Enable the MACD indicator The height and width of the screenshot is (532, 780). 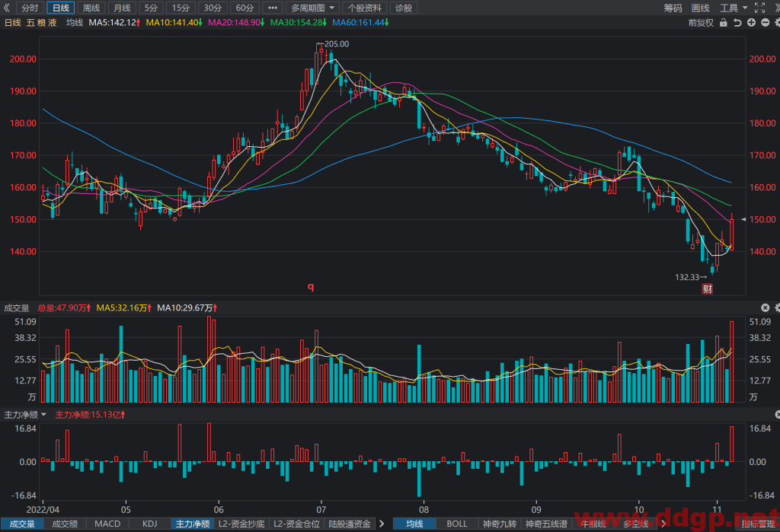click(107, 524)
